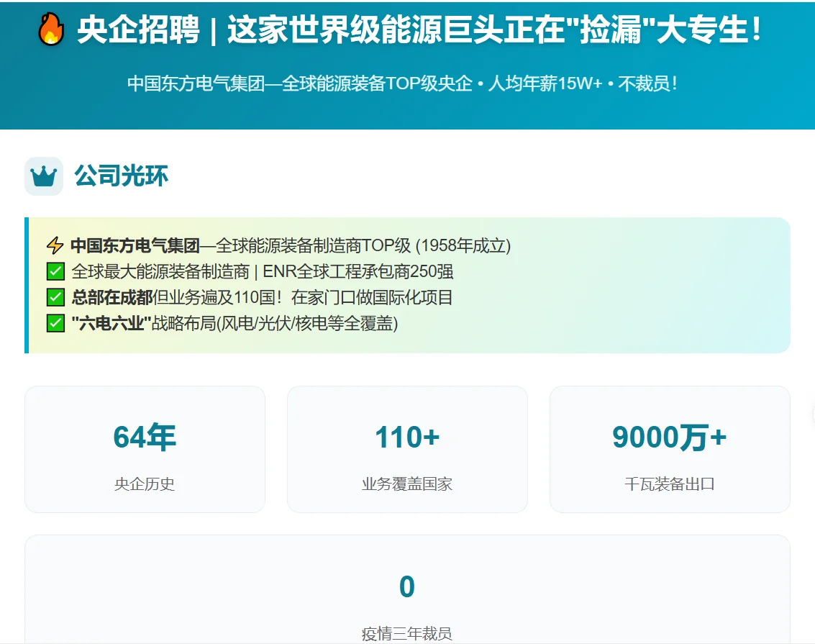Click the text ENR全球工程承包商250强
Screen dimensions: 815x644
pos(358,271)
